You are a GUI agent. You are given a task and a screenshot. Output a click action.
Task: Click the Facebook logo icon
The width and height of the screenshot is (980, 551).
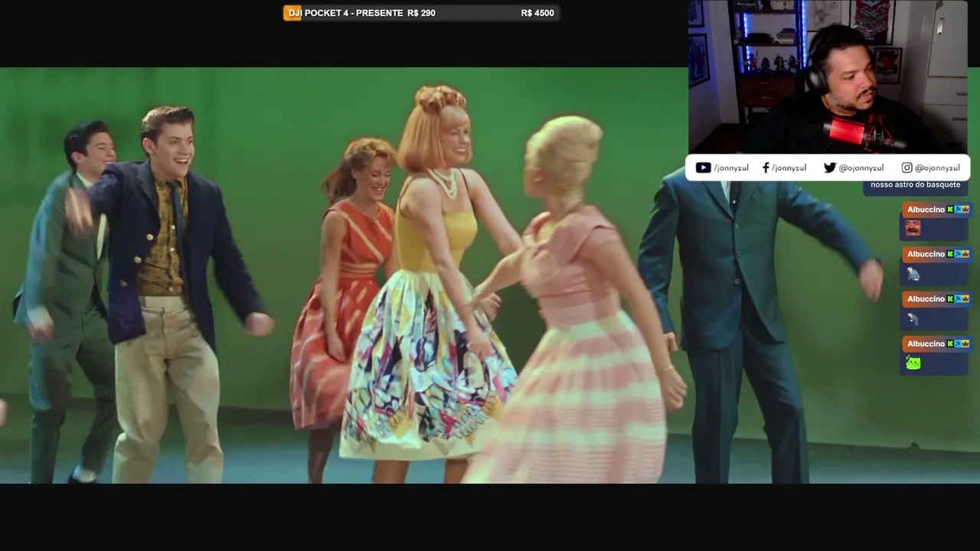[x=766, y=168]
